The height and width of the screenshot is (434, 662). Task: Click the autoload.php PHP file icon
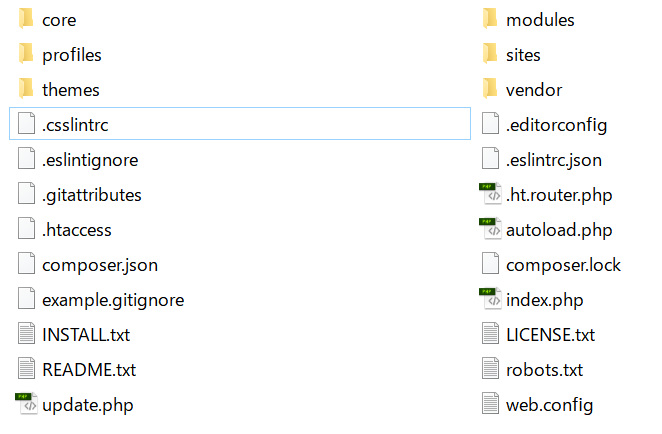(x=490, y=229)
